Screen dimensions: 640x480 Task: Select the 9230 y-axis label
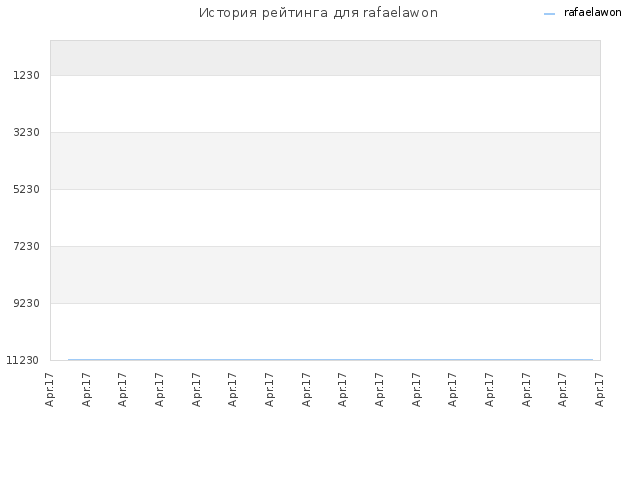(x=26, y=303)
